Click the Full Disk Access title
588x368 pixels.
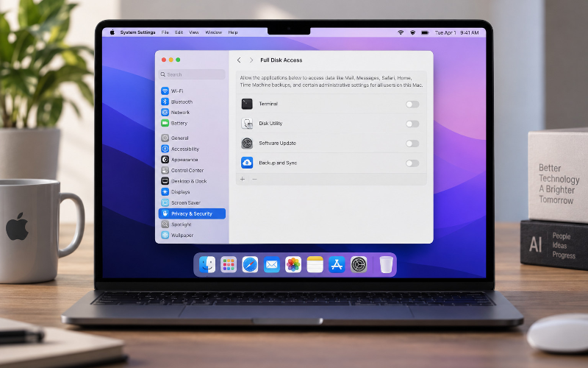click(282, 60)
